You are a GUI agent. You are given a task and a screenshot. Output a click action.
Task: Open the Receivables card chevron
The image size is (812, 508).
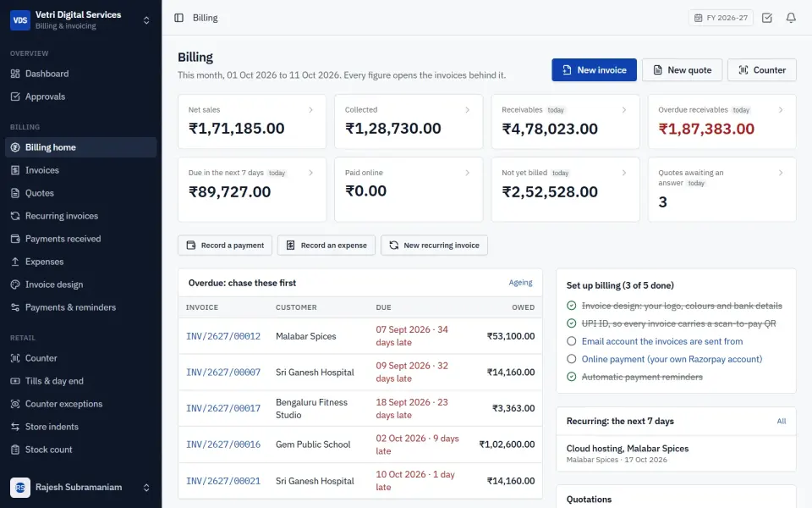click(624, 110)
